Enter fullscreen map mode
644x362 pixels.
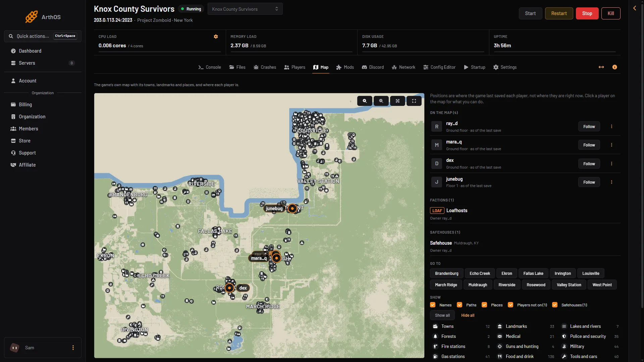click(x=414, y=101)
